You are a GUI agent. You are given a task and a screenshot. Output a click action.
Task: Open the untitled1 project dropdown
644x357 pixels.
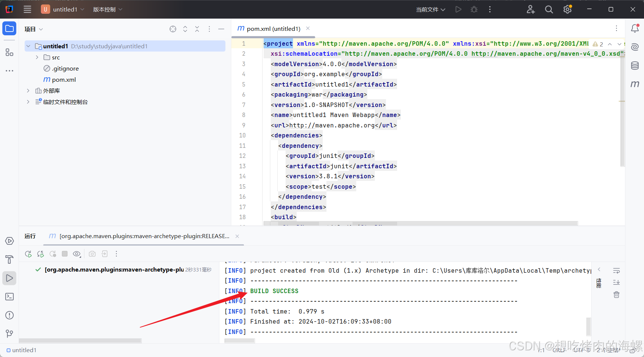[x=63, y=9]
